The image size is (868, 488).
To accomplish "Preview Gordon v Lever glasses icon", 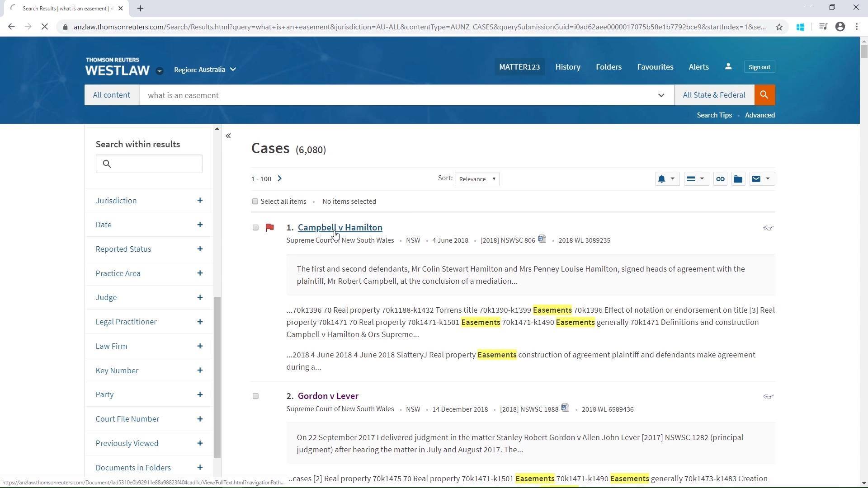I will tap(768, 397).
